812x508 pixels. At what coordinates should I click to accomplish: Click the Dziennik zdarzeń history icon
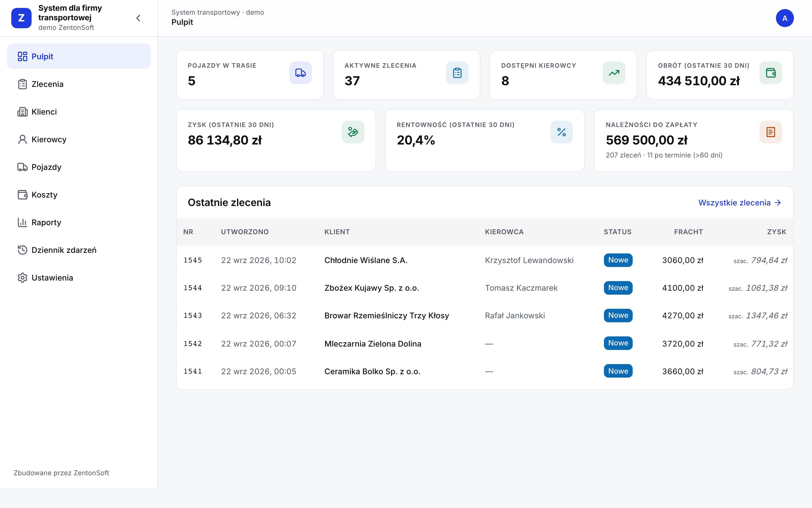pyautogui.click(x=23, y=250)
